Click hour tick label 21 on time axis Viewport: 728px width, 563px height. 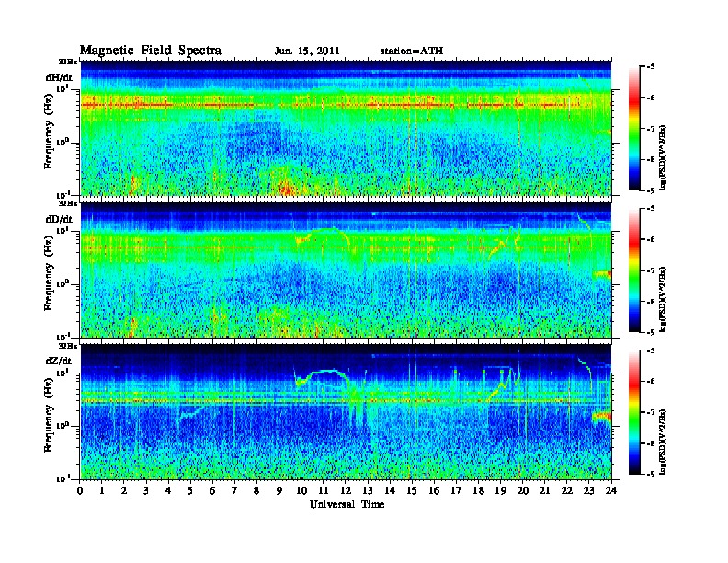[544, 490]
